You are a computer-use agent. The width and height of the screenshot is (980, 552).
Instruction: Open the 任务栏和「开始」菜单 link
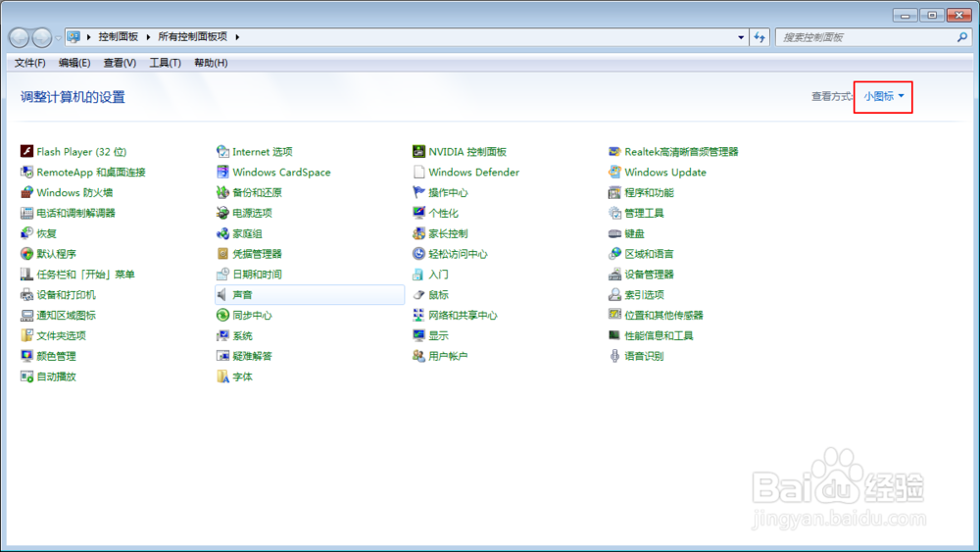(85, 275)
